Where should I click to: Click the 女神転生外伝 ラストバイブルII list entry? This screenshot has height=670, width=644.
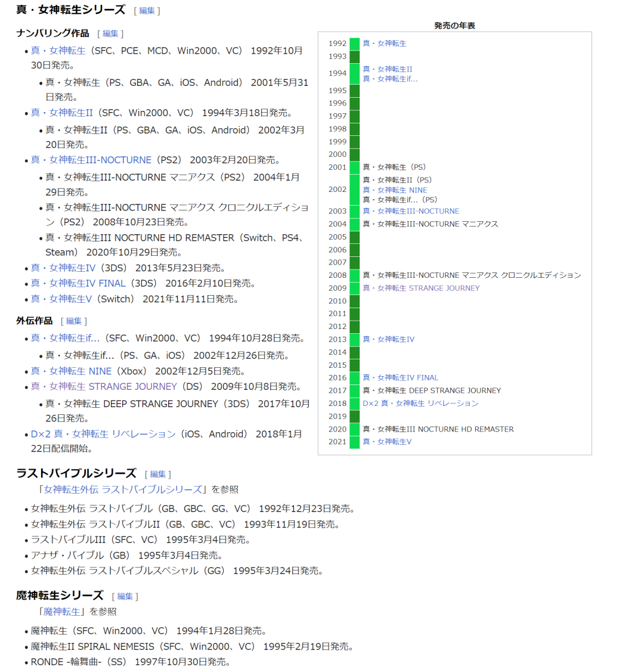[x=185, y=525]
